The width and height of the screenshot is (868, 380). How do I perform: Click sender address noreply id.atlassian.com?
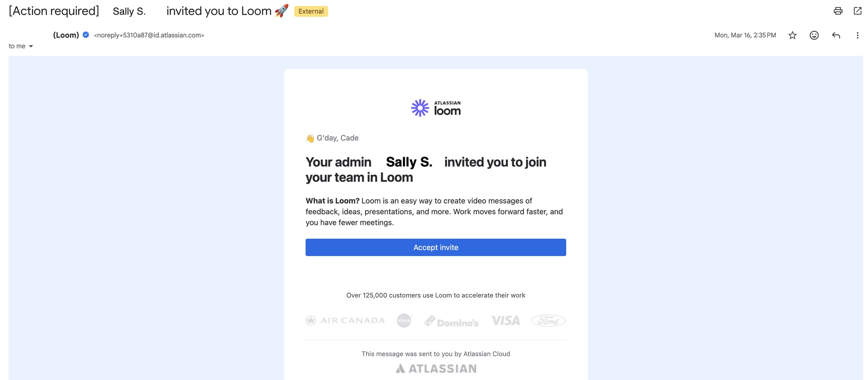149,35
